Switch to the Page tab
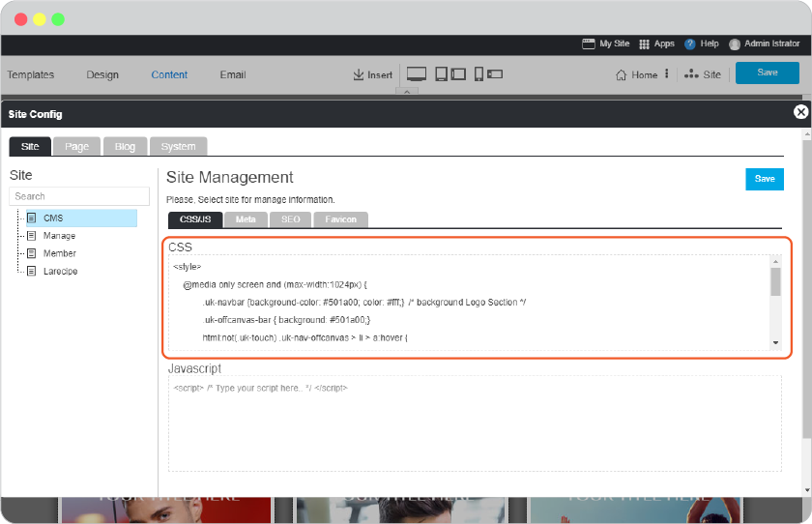Screen dimensions: 812x524 [76, 147]
